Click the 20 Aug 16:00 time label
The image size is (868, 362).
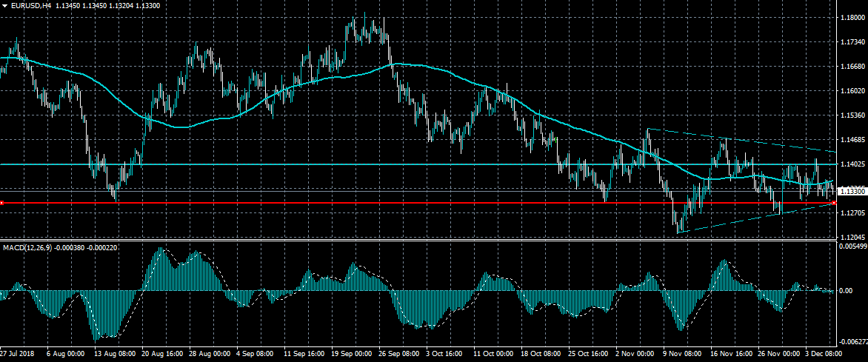coord(162,353)
